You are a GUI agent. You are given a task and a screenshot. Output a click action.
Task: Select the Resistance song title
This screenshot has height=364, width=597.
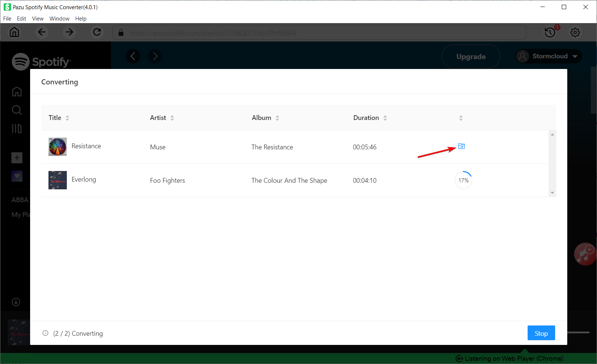pyautogui.click(x=86, y=146)
